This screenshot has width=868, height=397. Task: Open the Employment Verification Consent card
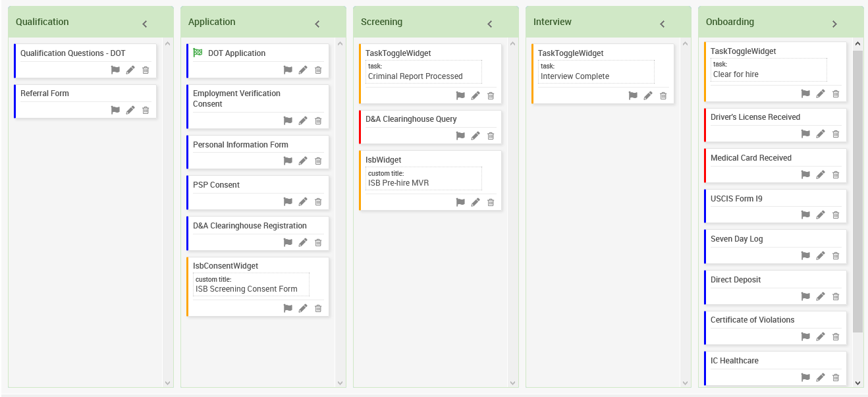236,98
